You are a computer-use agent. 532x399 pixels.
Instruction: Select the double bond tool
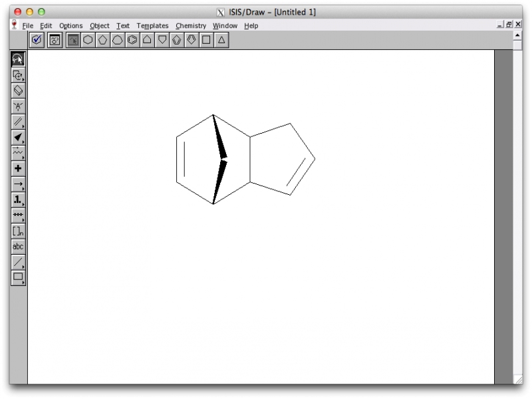[18, 122]
